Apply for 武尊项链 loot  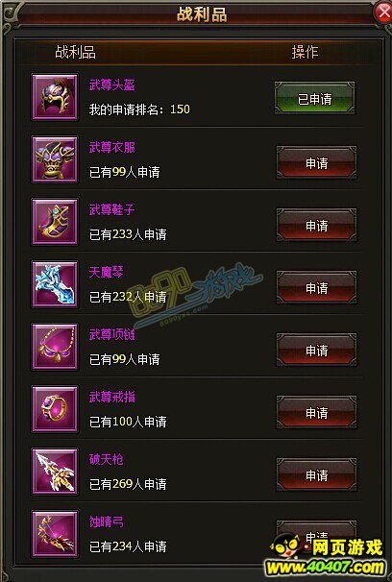[316, 350]
